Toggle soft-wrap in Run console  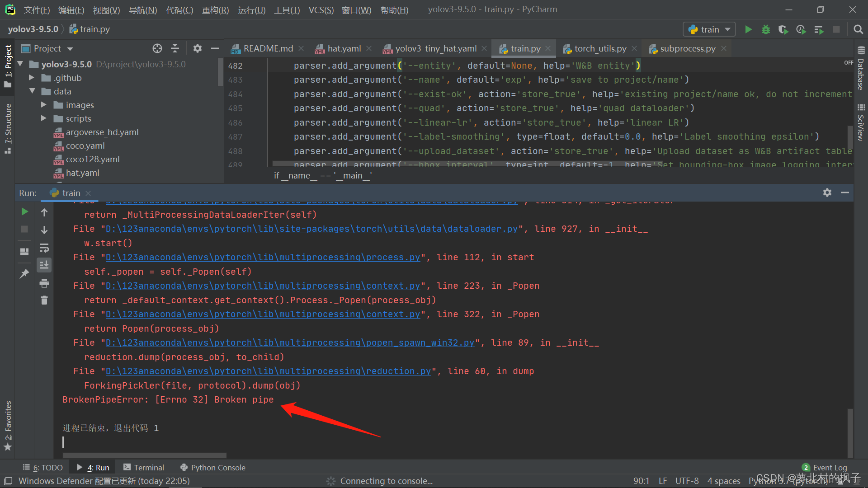(44, 248)
